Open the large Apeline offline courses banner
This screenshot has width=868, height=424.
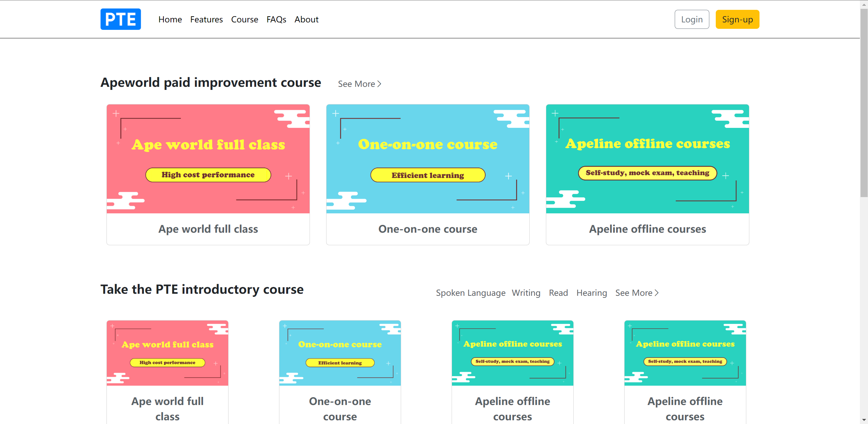(648, 159)
